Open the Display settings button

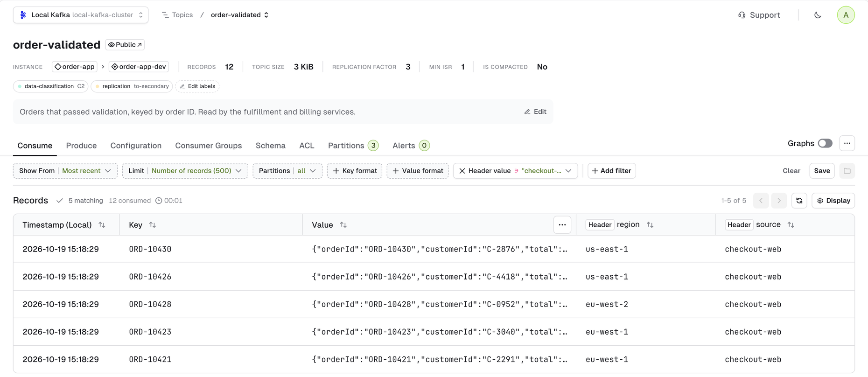pos(833,201)
